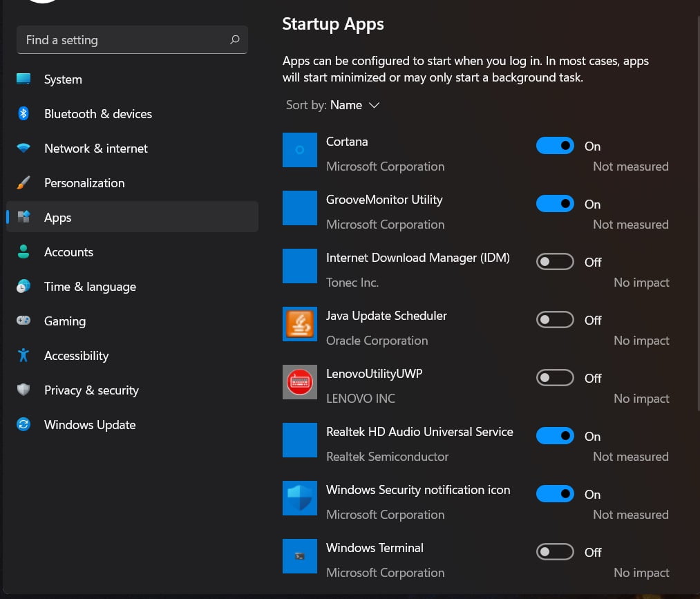Click Cortana's Not measured impact label
The width and height of the screenshot is (700, 599).
pos(631,167)
